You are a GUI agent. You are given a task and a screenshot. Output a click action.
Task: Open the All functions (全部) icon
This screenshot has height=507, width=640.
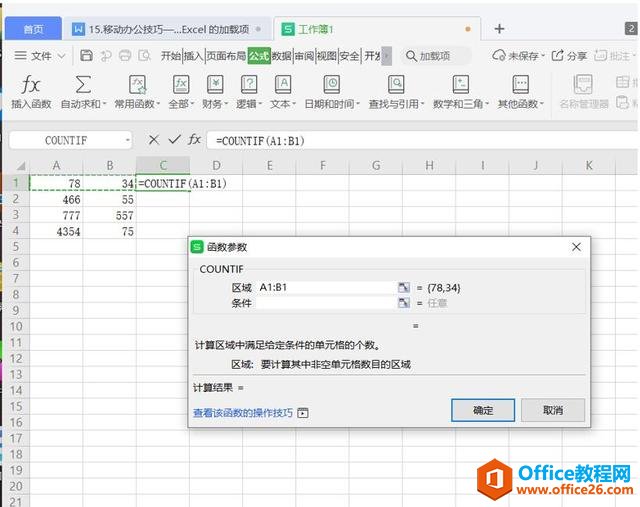pyautogui.click(x=181, y=85)
